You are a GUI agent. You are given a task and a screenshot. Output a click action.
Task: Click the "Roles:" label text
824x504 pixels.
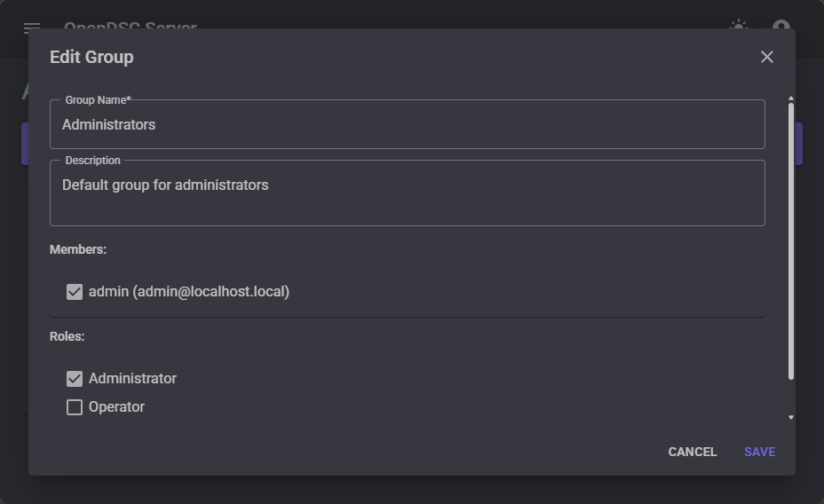(x=67, y=336)
